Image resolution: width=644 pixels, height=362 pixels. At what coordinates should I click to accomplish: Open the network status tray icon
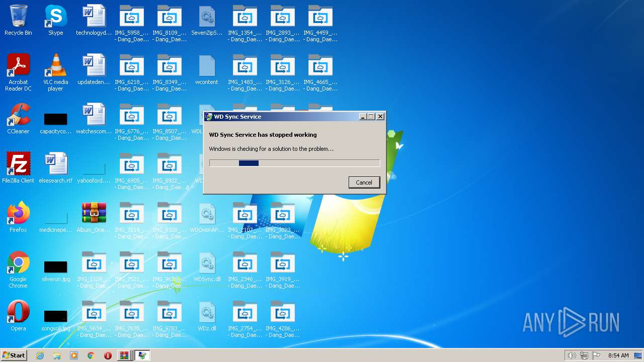[584, 355]
